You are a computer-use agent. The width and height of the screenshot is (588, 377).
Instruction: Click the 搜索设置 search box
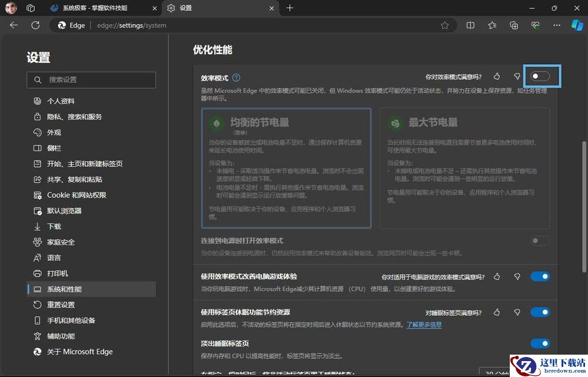click(x=91, y=80)
